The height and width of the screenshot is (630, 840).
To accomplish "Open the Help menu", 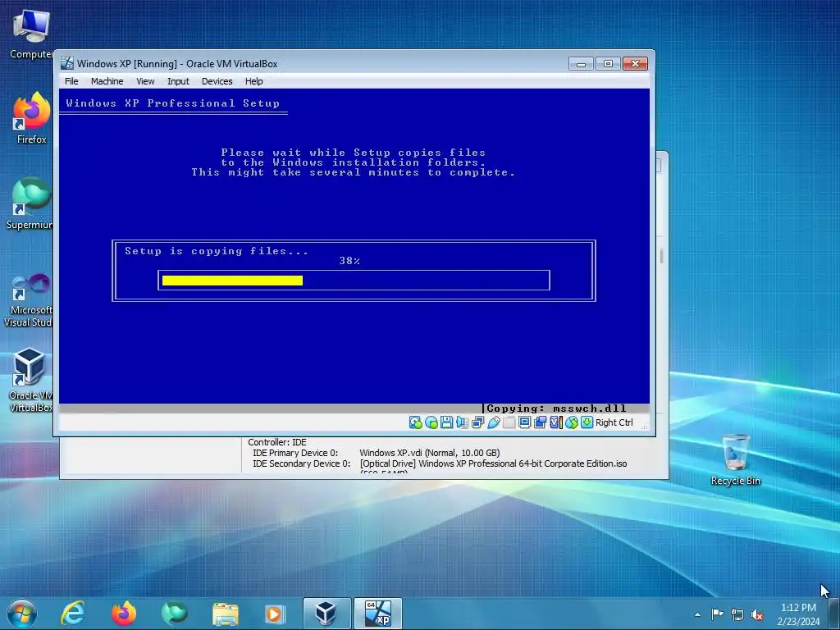I will coord(254,81).
